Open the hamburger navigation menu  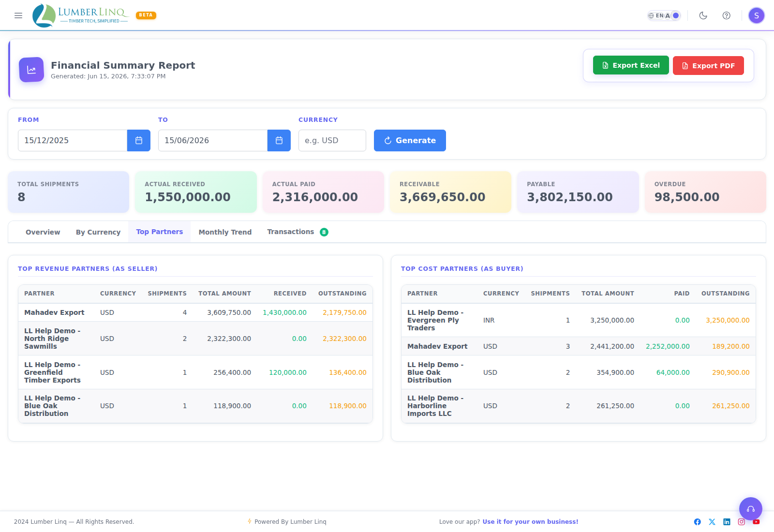click(x=18, y=15)
